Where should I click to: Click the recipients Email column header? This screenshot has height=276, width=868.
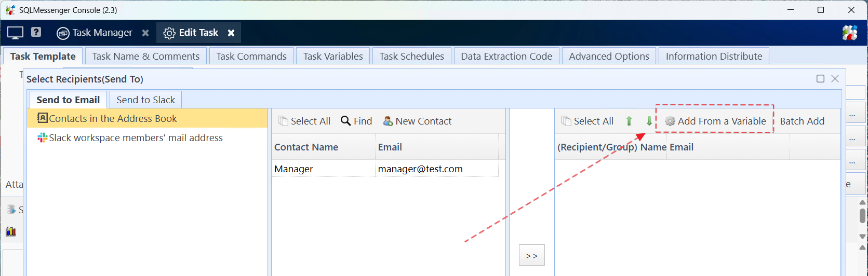coord(728,147)
